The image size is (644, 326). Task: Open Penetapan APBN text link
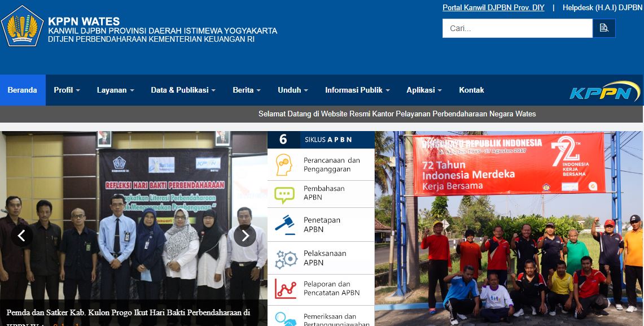pyautogui.click(x=322, y=225)
